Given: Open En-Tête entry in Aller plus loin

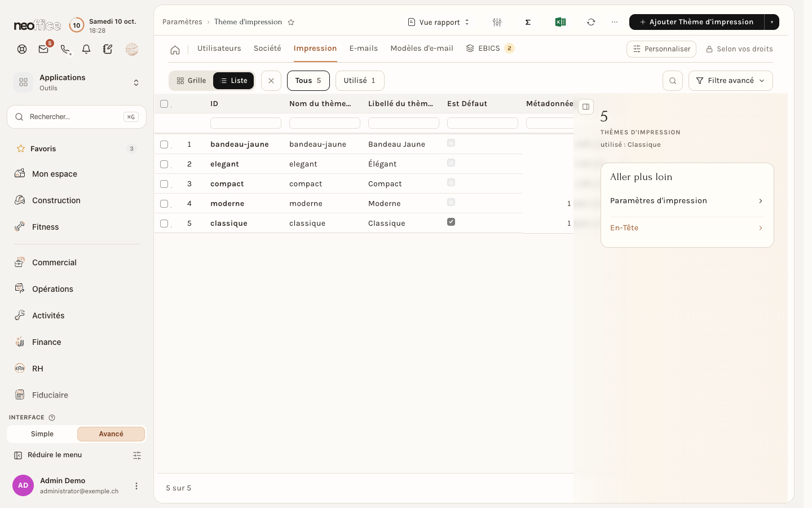Looking at the screenshot, I should click(x=687, y=228).
